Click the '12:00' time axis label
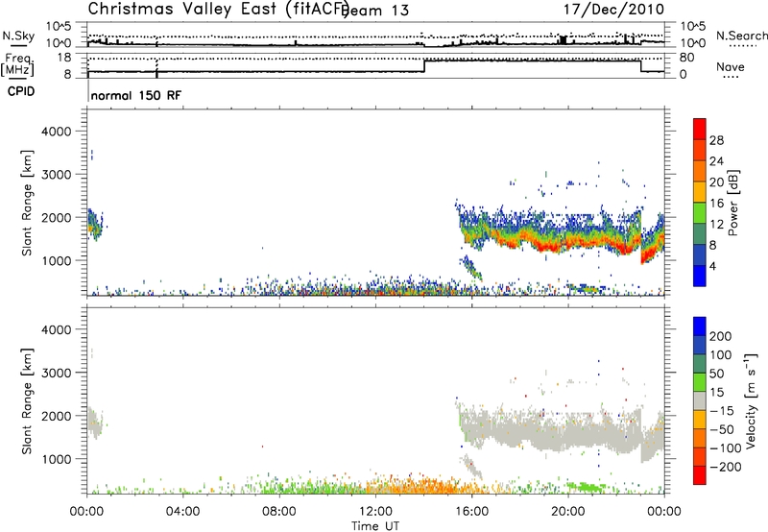 [x=375, y=512]
